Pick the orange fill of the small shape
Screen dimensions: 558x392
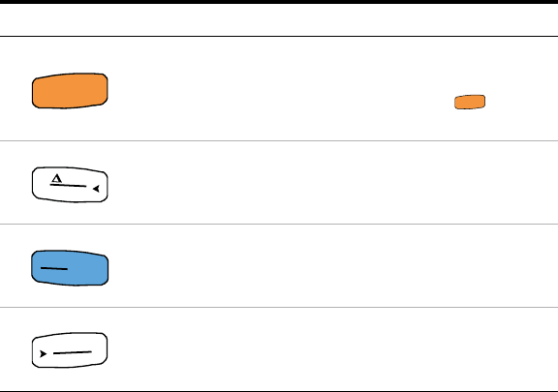pos(470,102)
